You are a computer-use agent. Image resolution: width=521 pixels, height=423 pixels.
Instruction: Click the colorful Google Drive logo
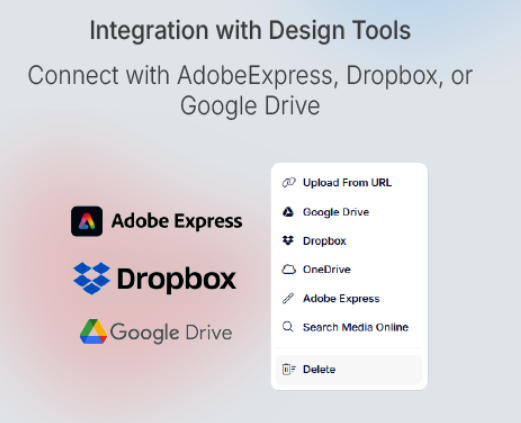[x=93, y=332]
